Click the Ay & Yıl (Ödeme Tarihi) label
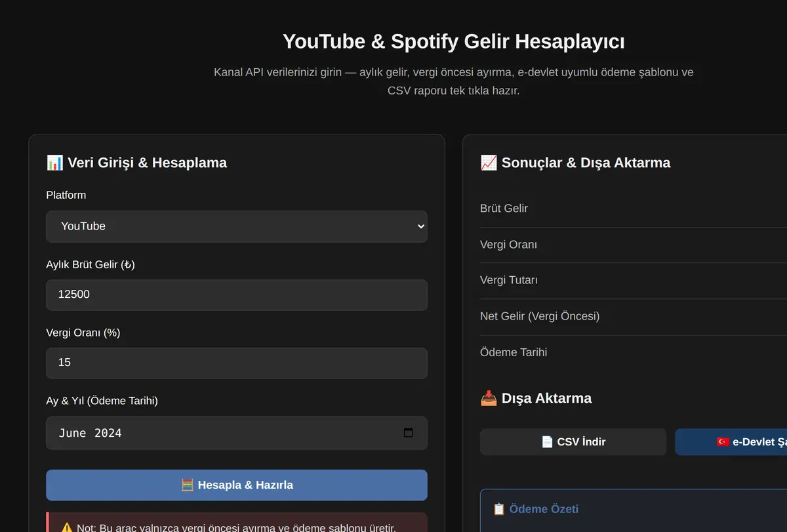 tap(102, 401)
